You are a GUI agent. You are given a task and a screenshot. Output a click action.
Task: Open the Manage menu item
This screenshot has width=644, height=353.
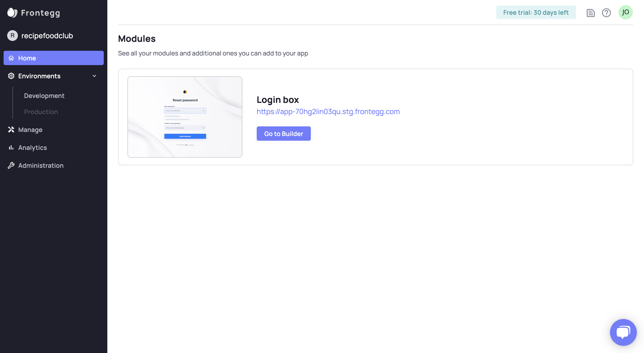click(x=30, y=130)
